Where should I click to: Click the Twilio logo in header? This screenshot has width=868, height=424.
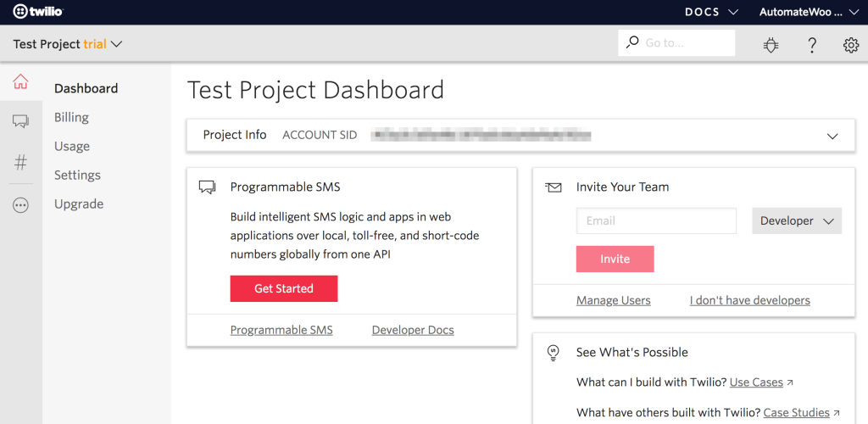coord(38,12)
